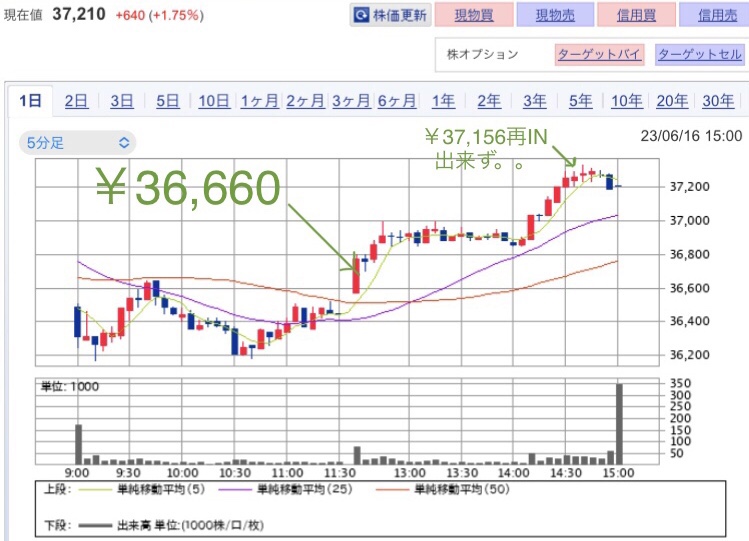
Task: Switch to the 10年 chart period
Action: (627, 101)
